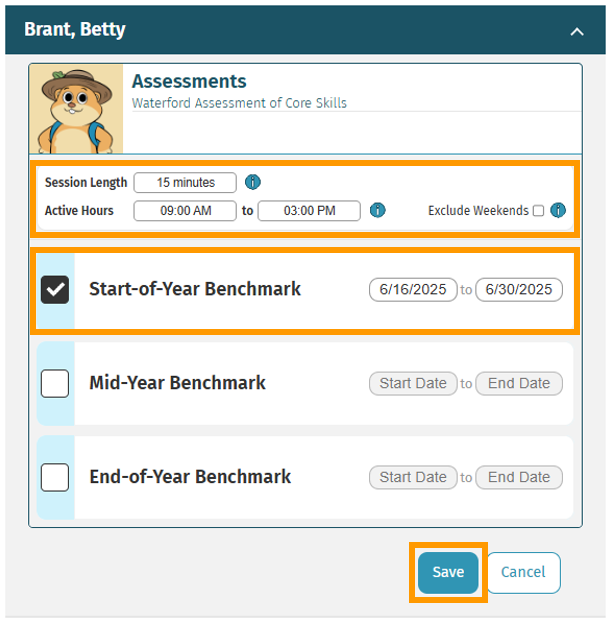Collapse the Brant, Betty panel chevron
This screenshot has height=621, width=612.
[577, 32]
